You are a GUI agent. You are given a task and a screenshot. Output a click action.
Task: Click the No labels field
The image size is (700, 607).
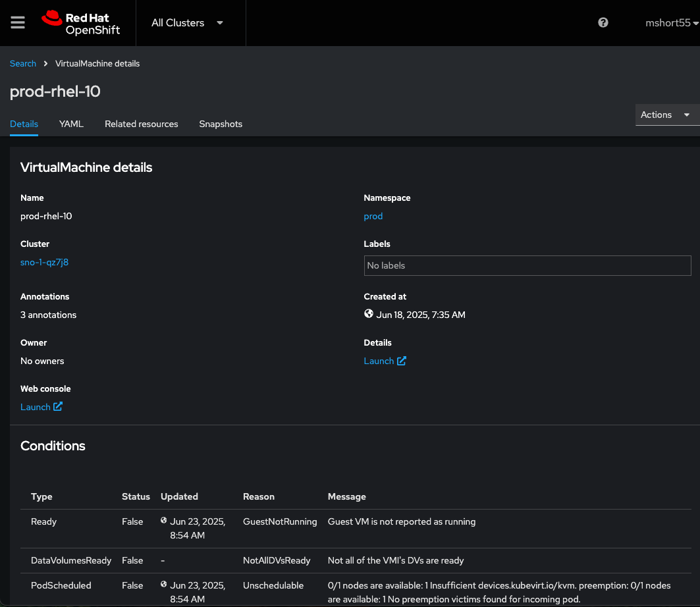pyautogui.click(x=527, y=265)
